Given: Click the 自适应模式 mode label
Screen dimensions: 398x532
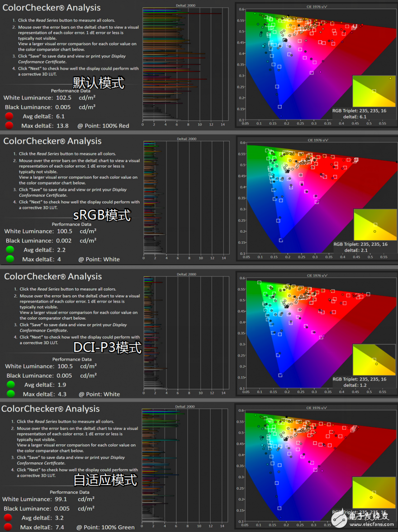Looking at the screenshot, I should pyautogui.click(x=105, y=480).
